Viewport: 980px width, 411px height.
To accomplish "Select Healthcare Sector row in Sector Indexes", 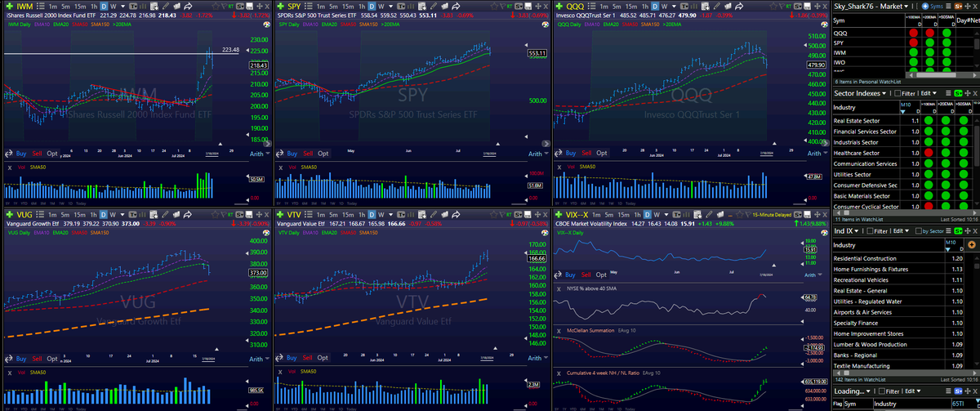I will tap(902, 153).
